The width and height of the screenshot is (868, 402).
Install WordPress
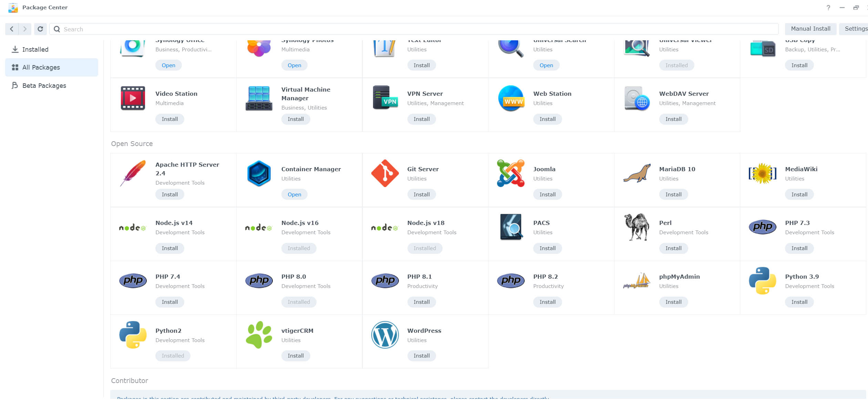(422, 356)
